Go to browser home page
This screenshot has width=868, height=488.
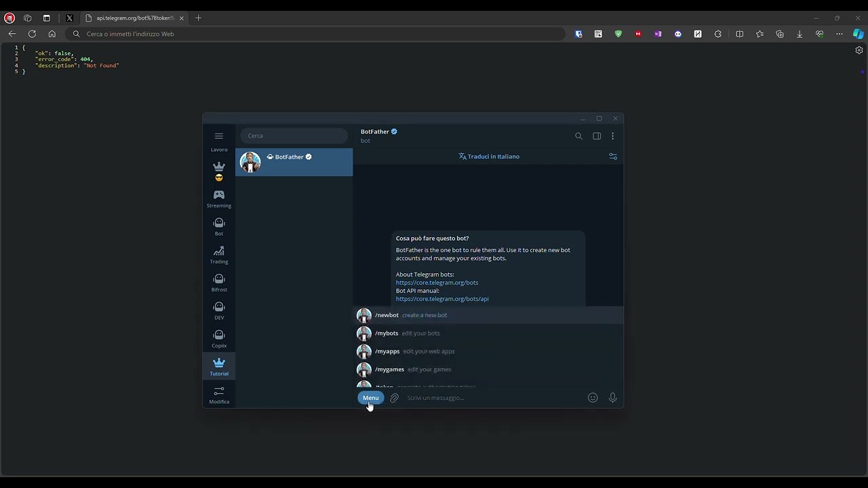(52, 34)
